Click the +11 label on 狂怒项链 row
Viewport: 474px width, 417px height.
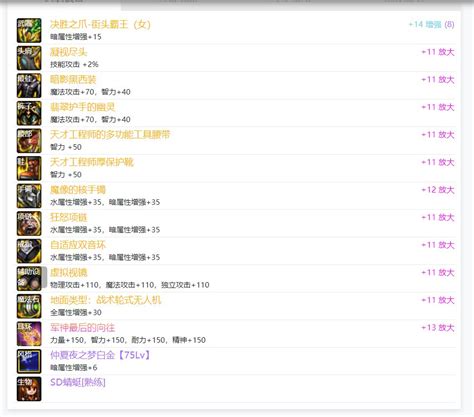tap(438, 217)
